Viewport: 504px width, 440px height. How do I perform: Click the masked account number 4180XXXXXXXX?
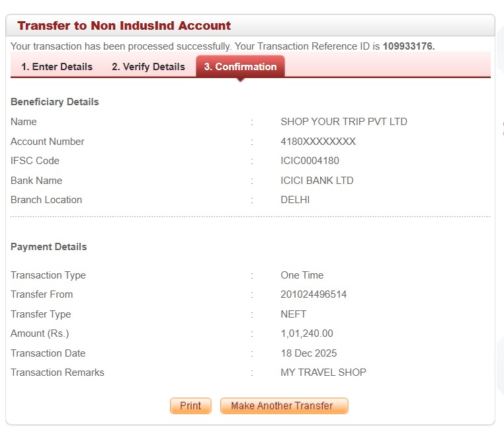(318, 142)
